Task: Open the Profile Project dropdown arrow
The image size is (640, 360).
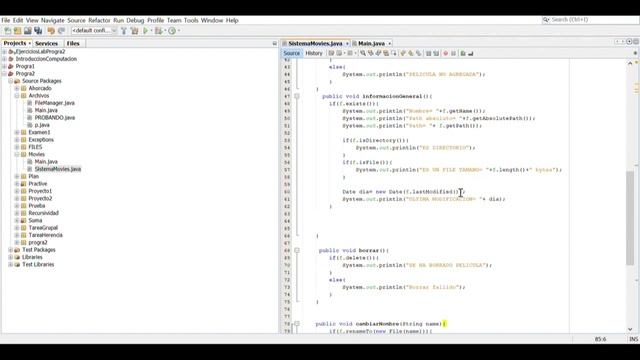Action: pos(178,31)
